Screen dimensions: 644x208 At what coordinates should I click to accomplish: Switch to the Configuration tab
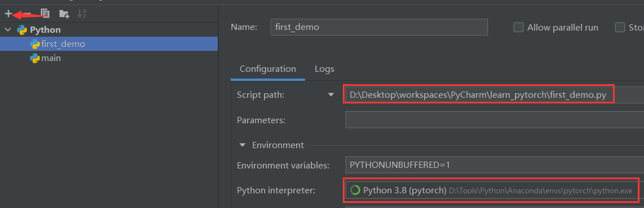tap(268, 69)
